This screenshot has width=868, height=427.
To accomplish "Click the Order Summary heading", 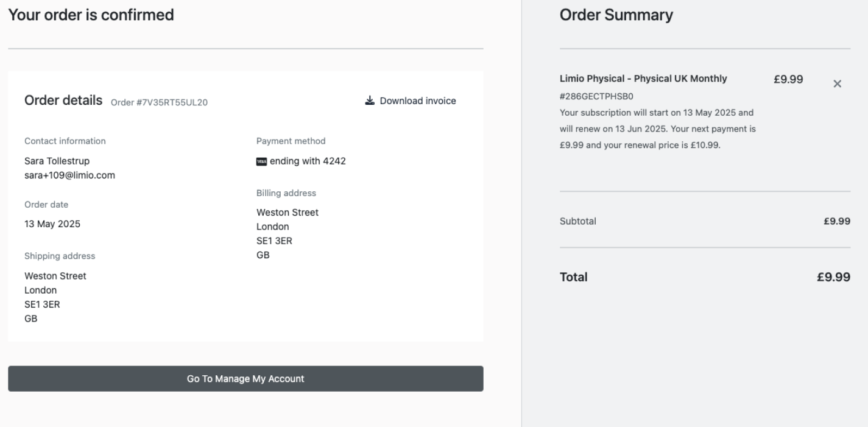I will click(616, 15).
